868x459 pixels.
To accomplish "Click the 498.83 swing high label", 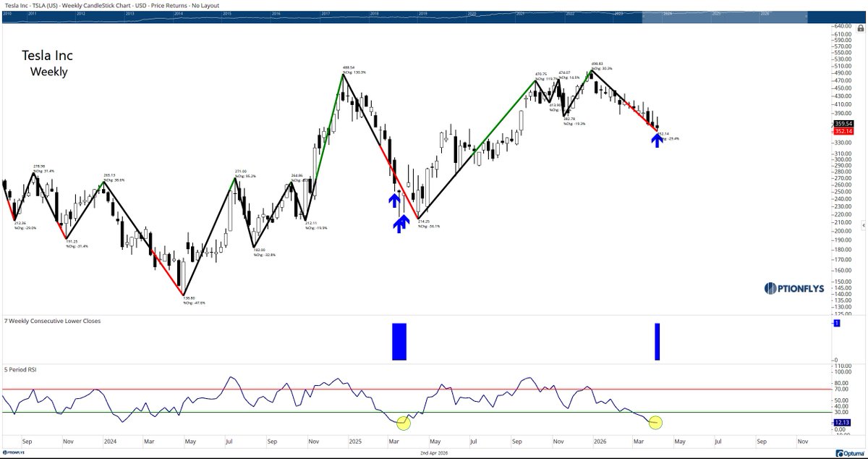I will coord(597,63).
